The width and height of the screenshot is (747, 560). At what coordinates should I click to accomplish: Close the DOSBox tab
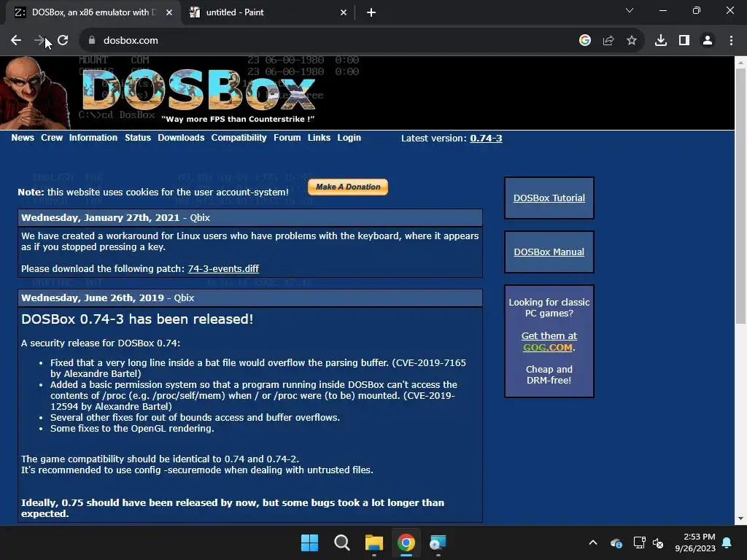[x=169, y=12]
